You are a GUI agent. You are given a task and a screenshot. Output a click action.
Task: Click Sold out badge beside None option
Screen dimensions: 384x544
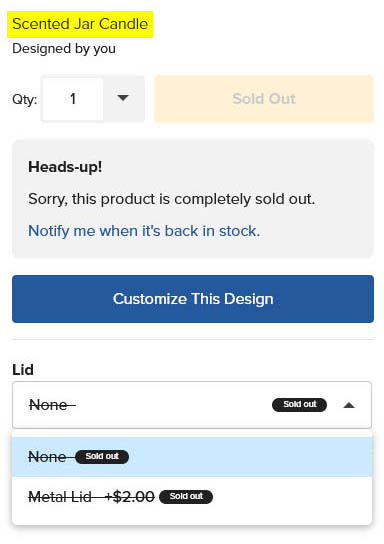pos(102,456)
